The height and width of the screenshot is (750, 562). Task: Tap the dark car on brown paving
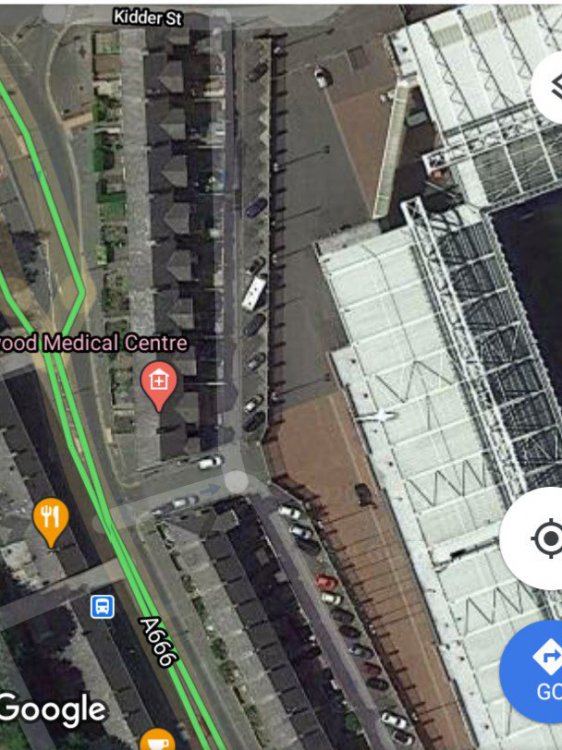(x=364, y=495)
